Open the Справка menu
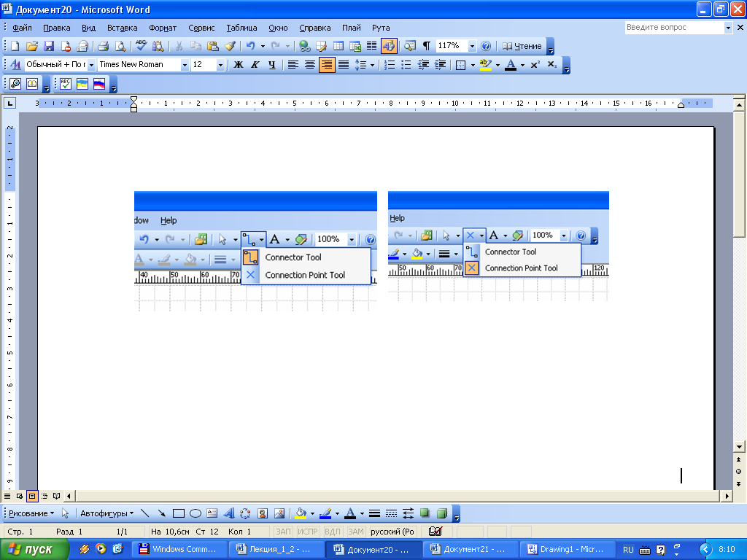The height and width of the screenshot is (560, 747). (x=315, y=28)
